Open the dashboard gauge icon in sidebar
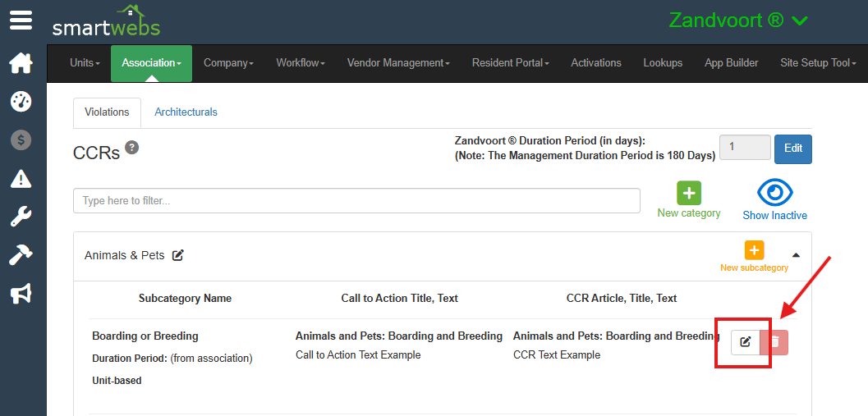The image size is (868, 416). coord(21,102)
